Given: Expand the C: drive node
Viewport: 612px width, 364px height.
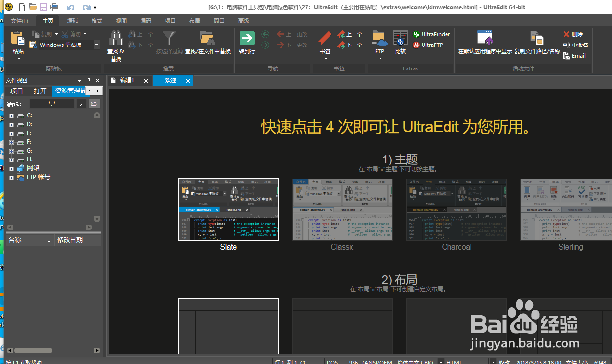Looking at the screenshot, I should 11,116.
